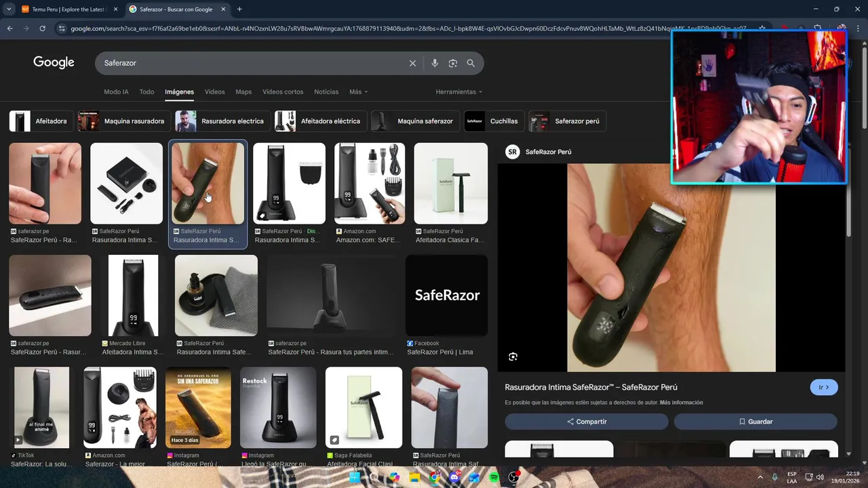868x488 pixels.
Task: Click the Lens icon on the preview image
Action: [513, 357]
